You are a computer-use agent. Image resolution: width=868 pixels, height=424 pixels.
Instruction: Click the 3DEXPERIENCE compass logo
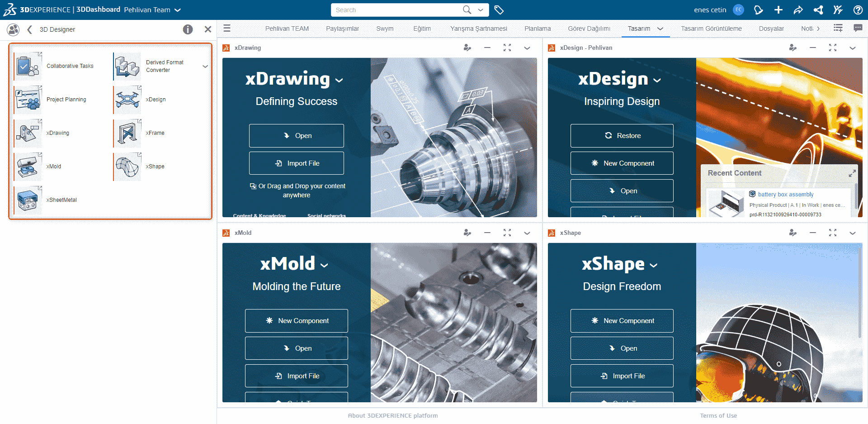click(9, 10)
